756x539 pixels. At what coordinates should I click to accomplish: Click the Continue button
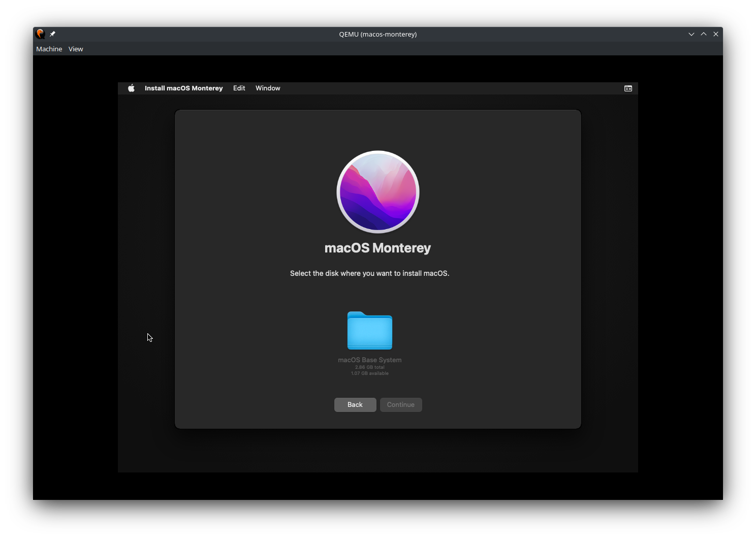click(x=401, y=405)
